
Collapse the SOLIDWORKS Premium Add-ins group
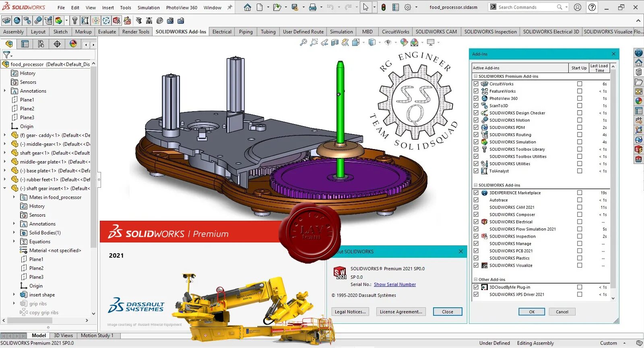click(x=475, y=76)
